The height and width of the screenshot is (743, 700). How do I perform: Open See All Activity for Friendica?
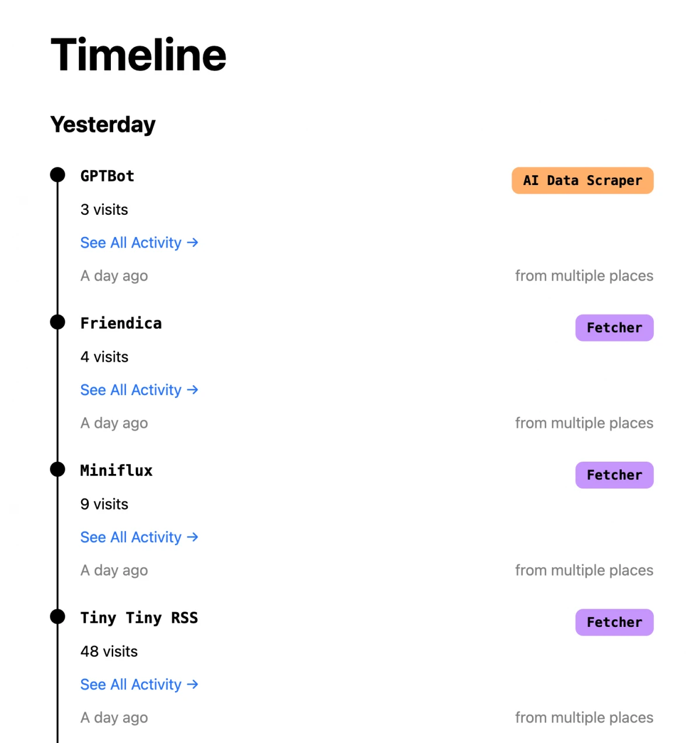pyautogui.click(x=139, y=390)
